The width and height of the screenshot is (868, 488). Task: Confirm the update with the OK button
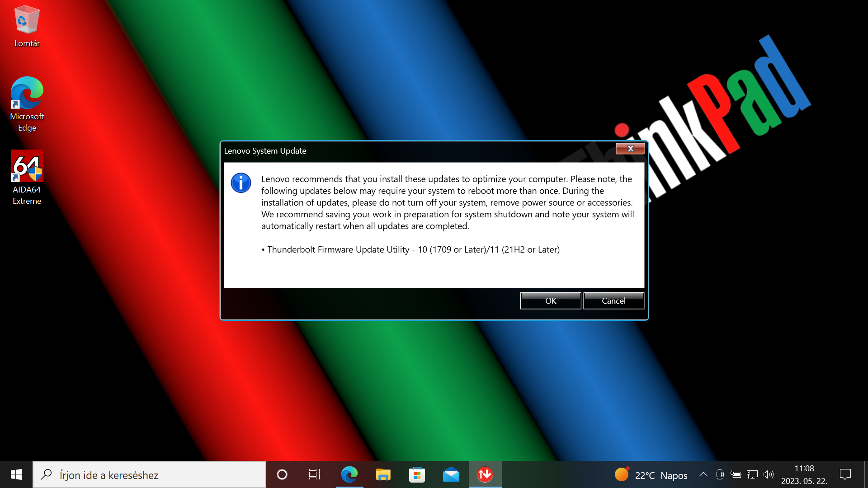click(550, 301)
